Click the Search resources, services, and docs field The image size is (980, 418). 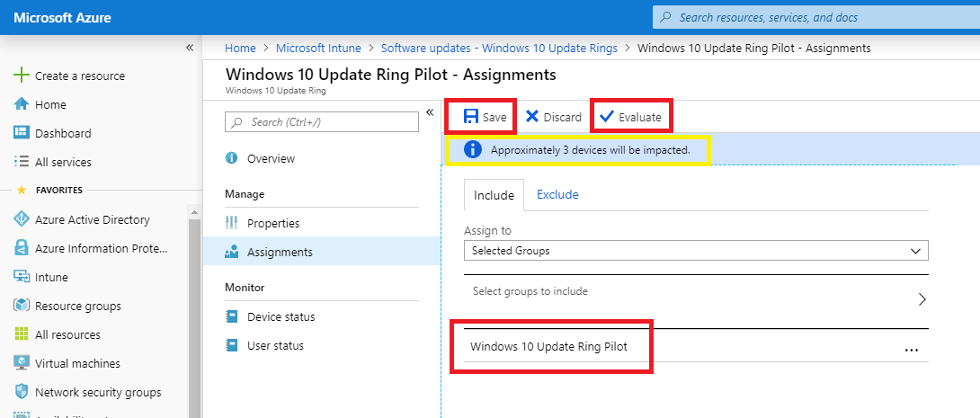tap(815, 17)
